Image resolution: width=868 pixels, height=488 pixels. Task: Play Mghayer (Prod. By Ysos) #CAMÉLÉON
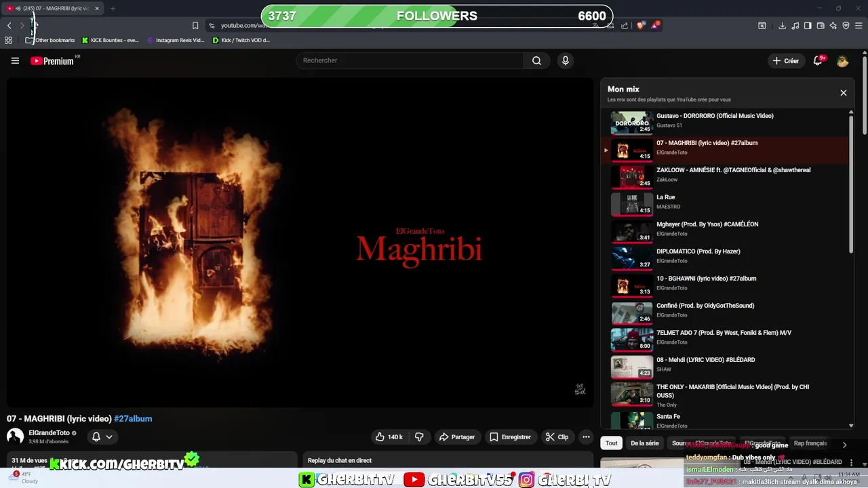[x=725, y=232]
